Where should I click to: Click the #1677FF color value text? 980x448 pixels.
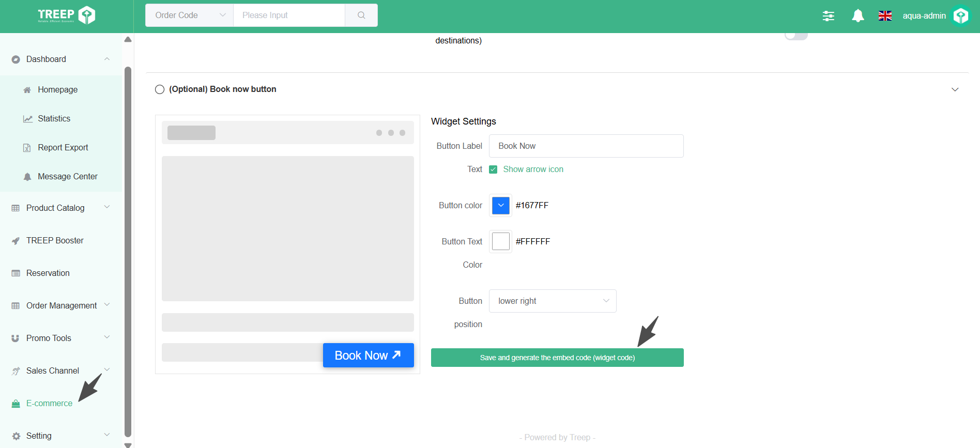(532, 206)
